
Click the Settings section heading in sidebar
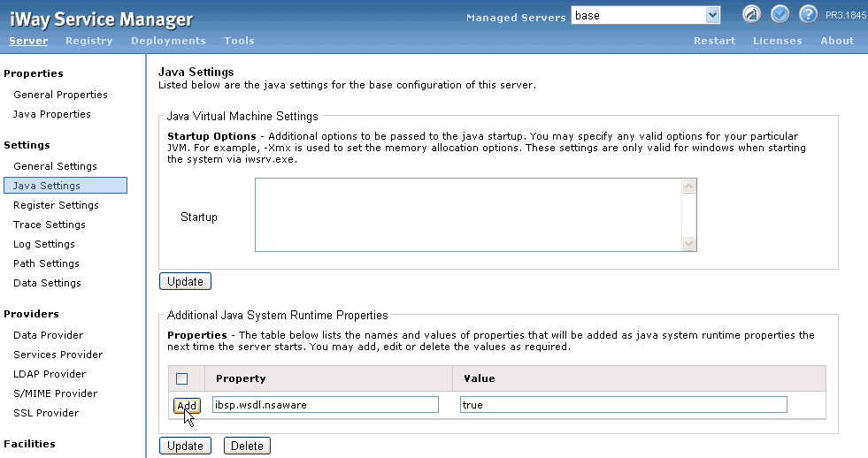tap(27, 145)
